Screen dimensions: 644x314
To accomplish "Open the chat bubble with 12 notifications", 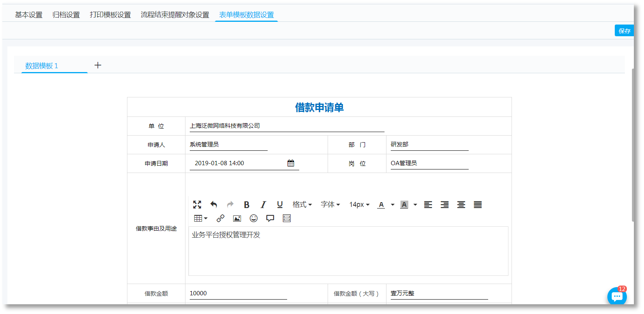I will tap(617, 296).
